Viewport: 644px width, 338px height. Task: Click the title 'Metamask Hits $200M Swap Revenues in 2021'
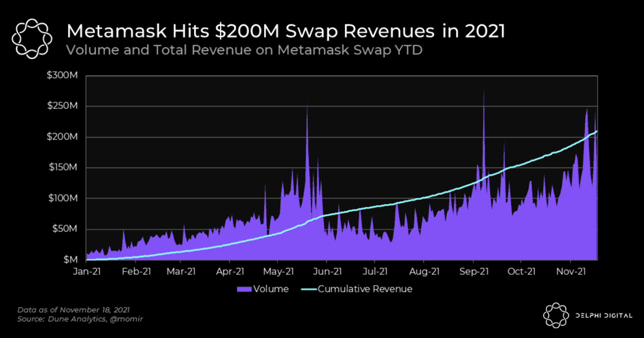tap(286, 31)
